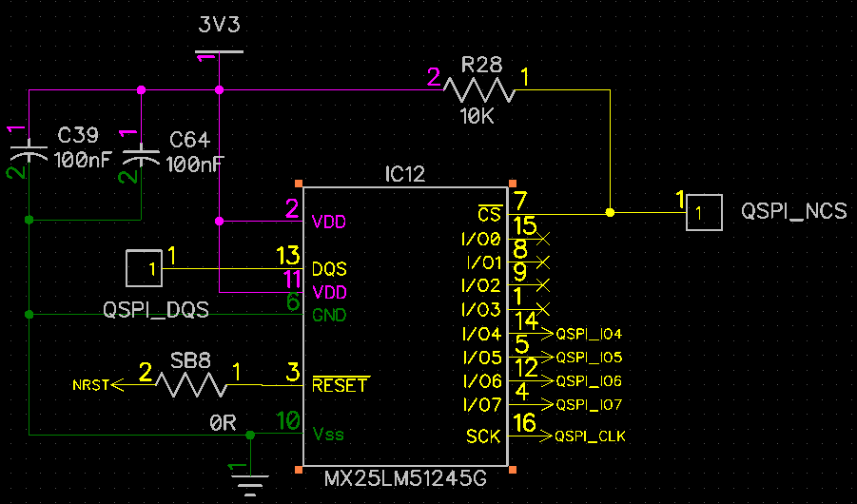Viewport: 857px width, 504px height.
Task: Click the QSPI_IO4 net port arrow
Action: (x=548, y=333)
